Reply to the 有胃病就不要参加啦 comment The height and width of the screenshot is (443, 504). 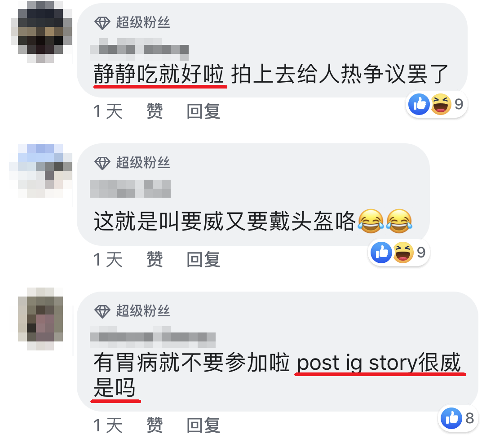point(203,425)
